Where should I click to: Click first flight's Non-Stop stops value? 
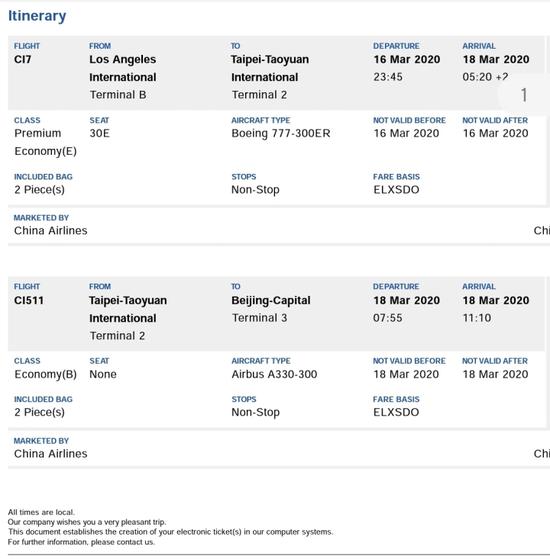pyautogui.click(x=255, y=190)
